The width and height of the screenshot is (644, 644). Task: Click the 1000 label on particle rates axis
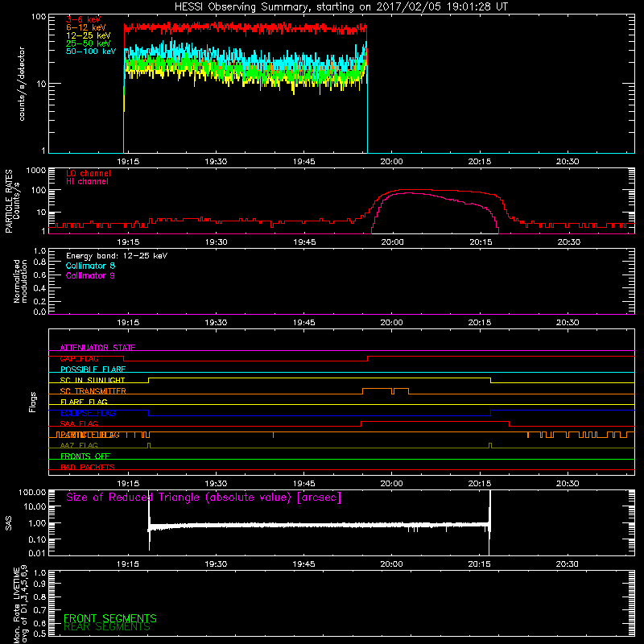coord(36,171)
